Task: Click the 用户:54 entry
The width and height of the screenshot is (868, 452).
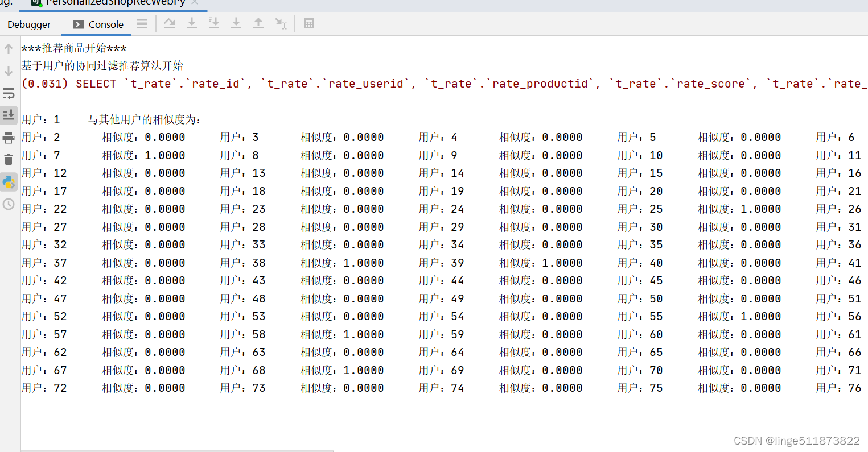Action: click(442, 316)
